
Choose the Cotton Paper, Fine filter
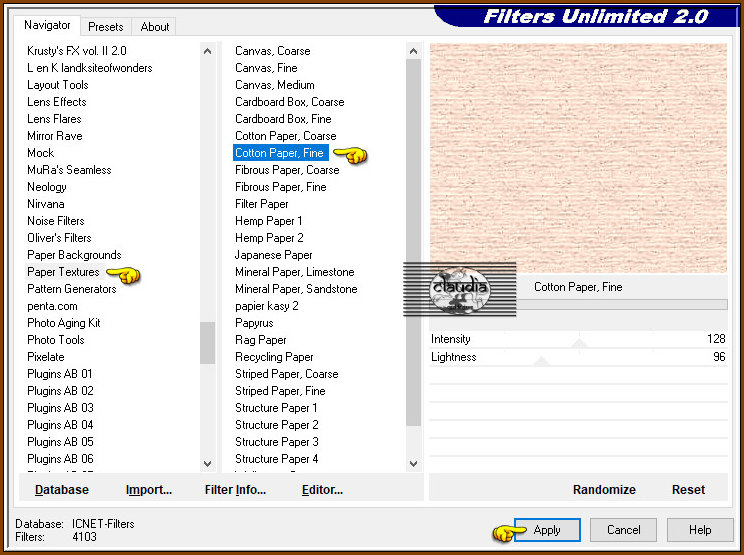point(280,153)
